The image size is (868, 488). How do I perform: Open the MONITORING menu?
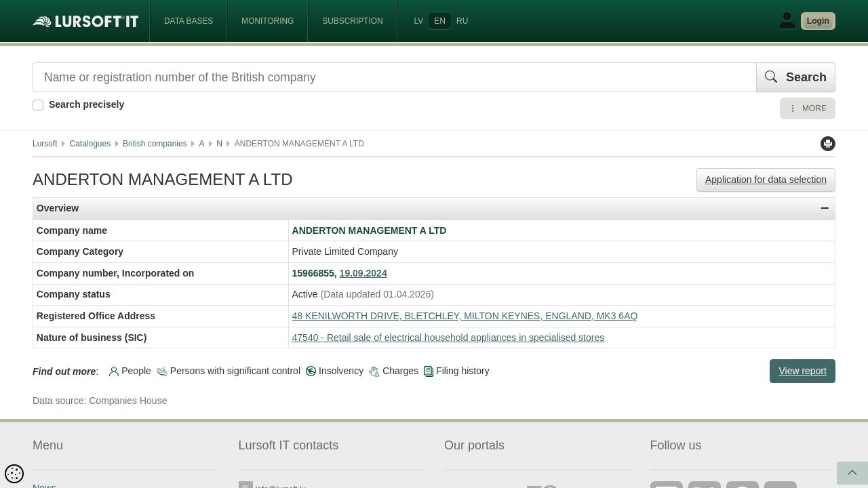(268, 21)
